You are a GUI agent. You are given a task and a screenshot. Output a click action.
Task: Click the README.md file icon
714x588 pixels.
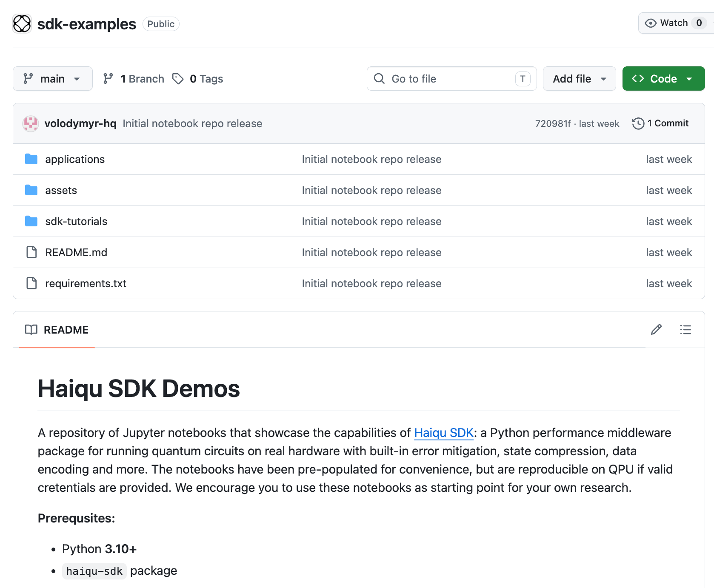(31, 252)
